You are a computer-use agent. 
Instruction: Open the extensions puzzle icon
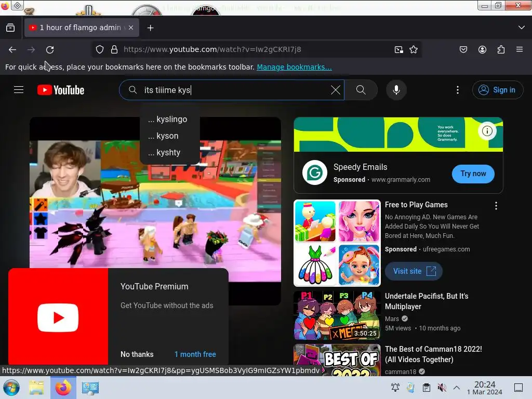click(501, 49)
